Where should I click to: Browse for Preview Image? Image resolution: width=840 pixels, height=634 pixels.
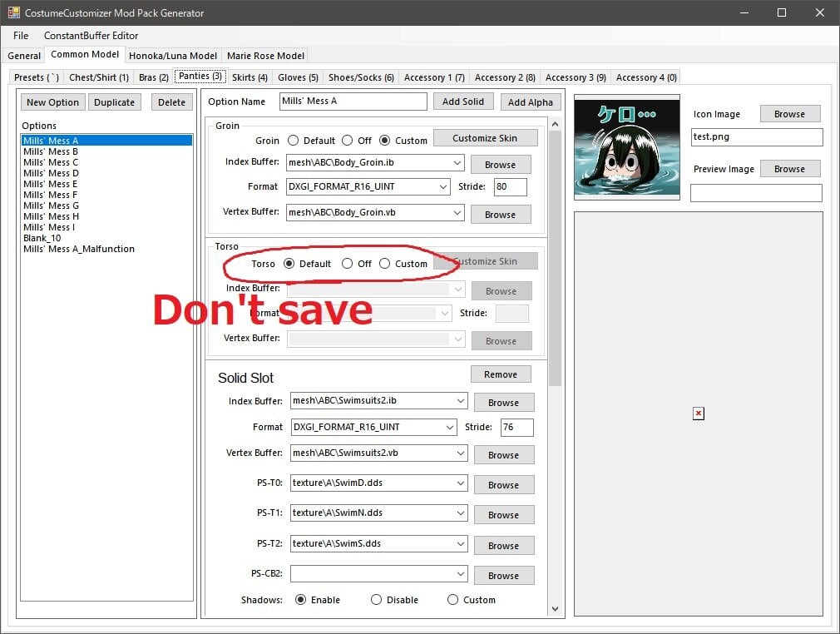[x=789, y=169]
